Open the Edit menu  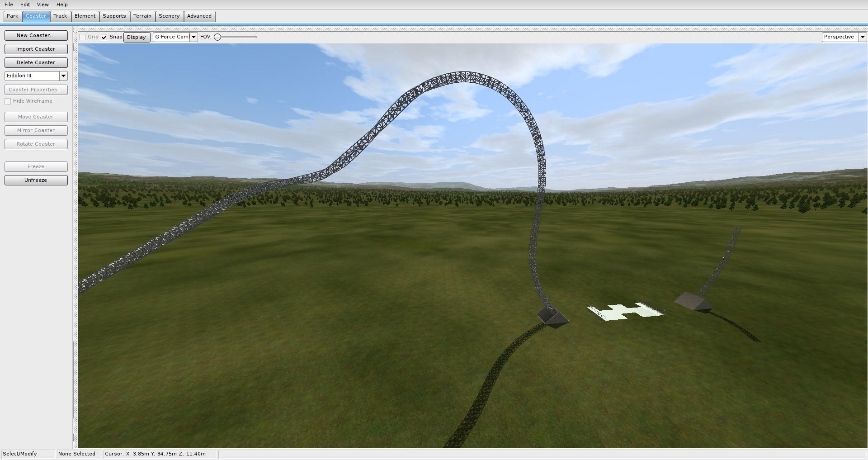coord(25,5)
